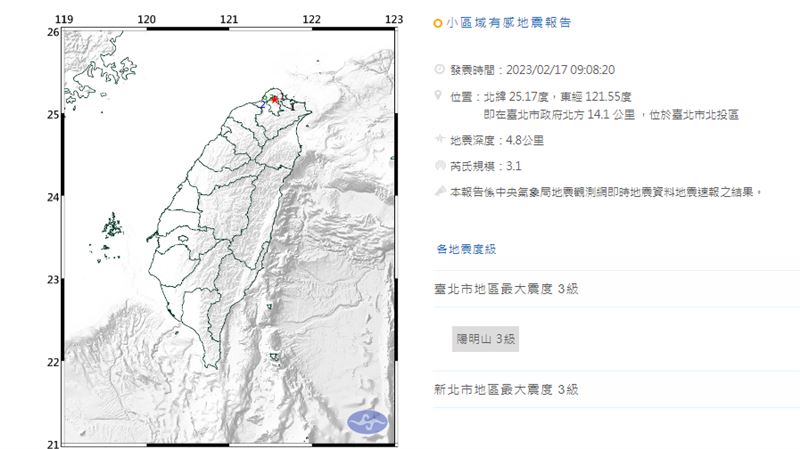The height and width of the screenshot is (449, 800).
Task: Click the orange circle bullet beside report title
Action: (x=437, y=23)
